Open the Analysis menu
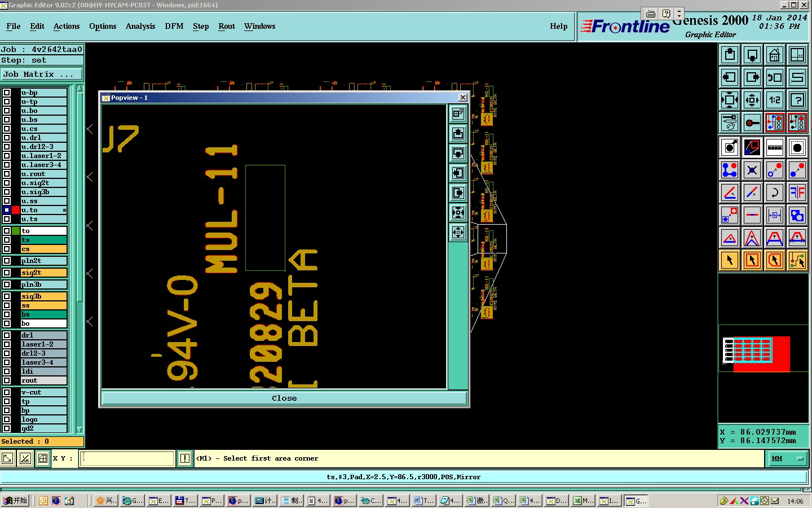The width and height of the screenshot is (812, 508). pyautogui.click(x=140, y=26)
